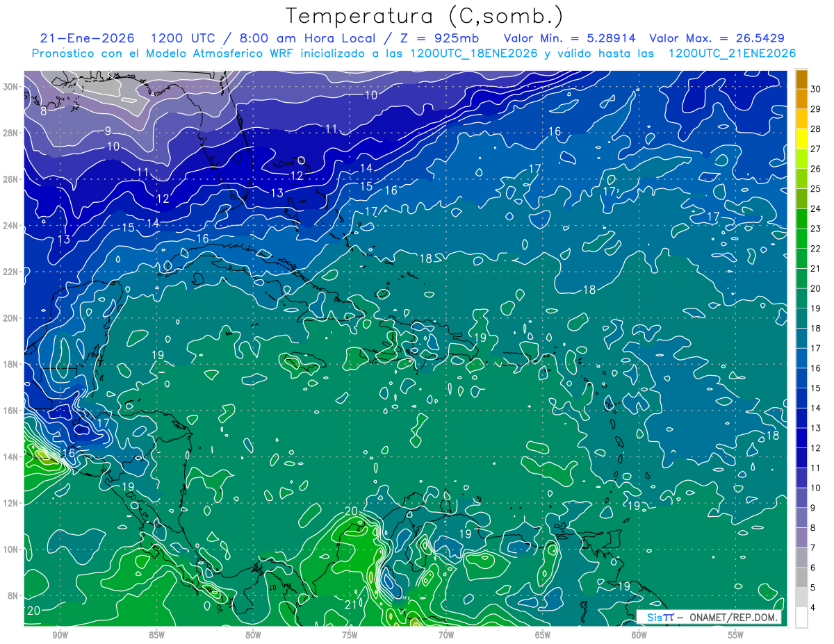Image resolution: width=834 pixels, height=644 pixels.
Task: Click the '9' contour label near 28N
Action: (108, 131)
